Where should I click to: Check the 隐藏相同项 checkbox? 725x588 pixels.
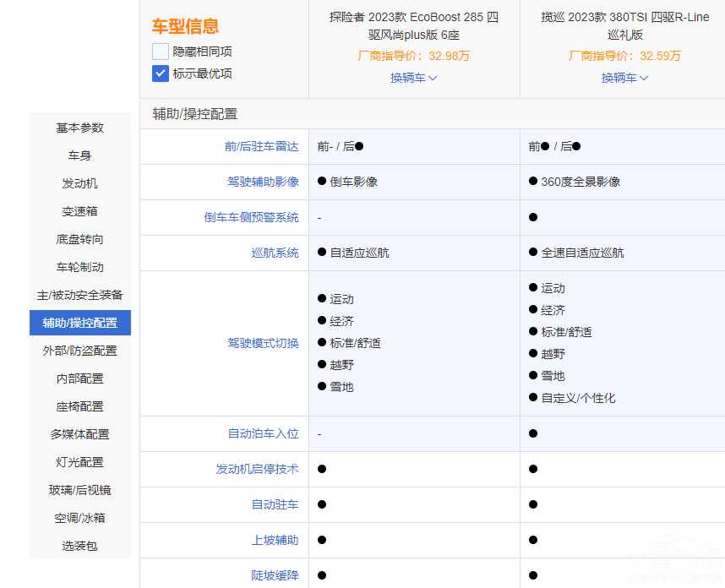tap(161, 52)
